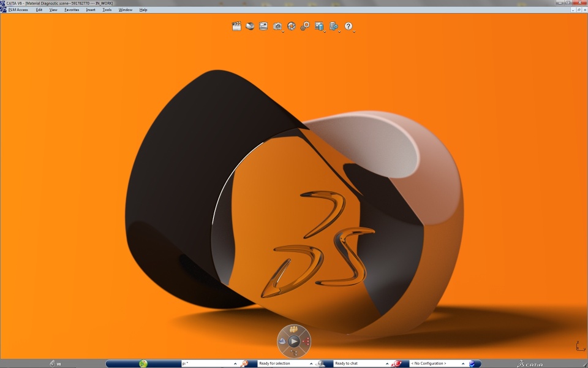Minimize the inner document window
Viewport: 588px width, 368px height.
[574, 10]
